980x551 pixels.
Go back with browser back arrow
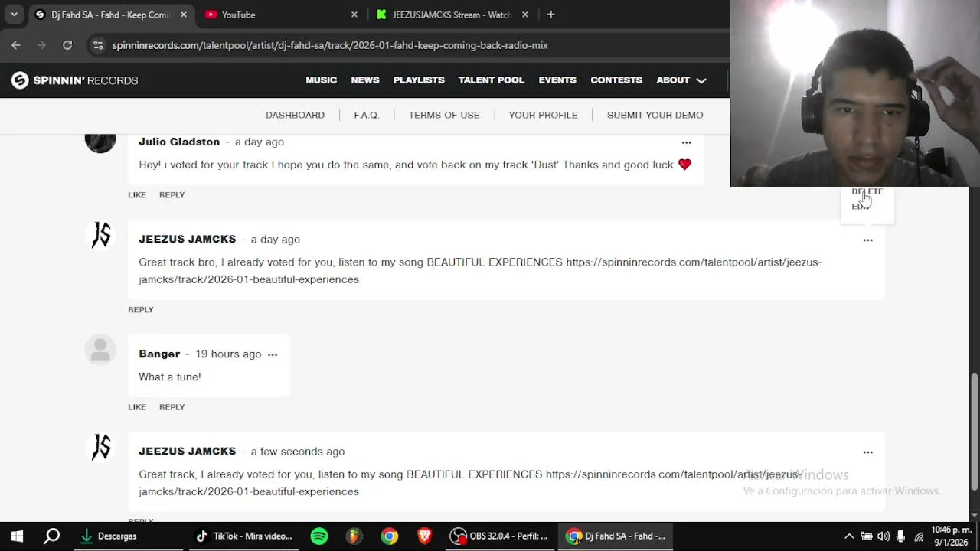tap(16, 45)
